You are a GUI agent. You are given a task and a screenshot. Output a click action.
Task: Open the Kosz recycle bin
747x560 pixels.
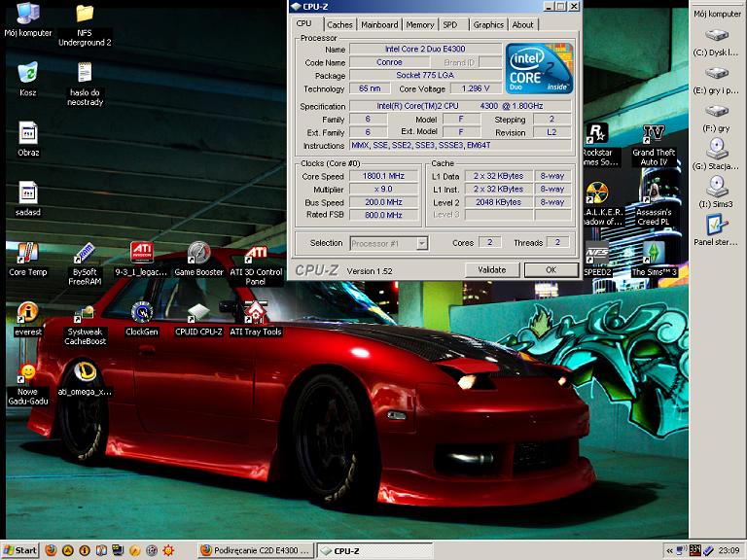[x=28, y=74]
